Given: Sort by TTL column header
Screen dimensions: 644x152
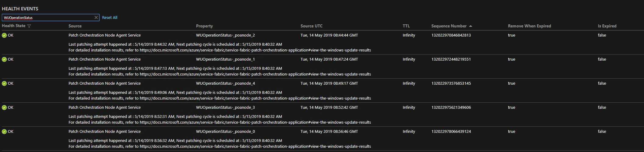Looking at the screenshot, I should click(406, 26).
